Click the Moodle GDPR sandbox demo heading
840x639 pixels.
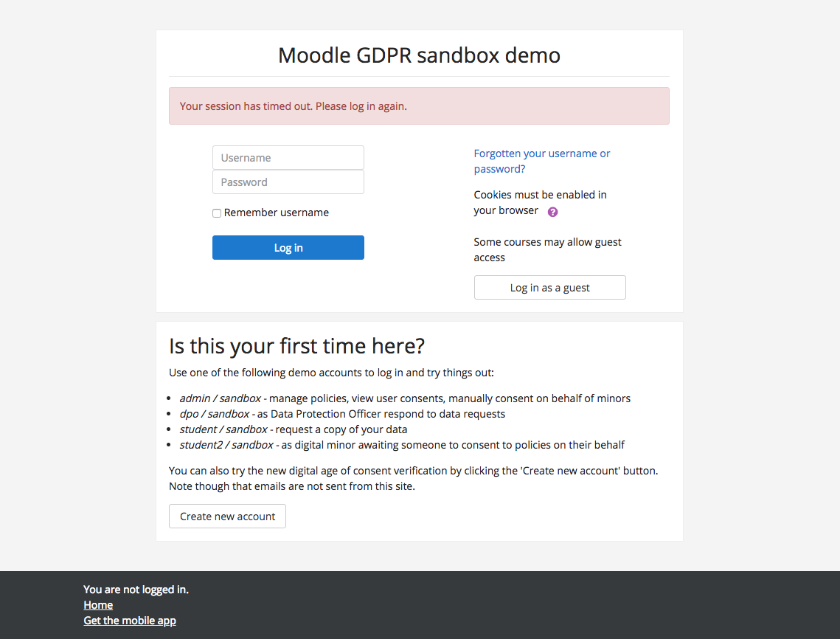click(419, 55)
